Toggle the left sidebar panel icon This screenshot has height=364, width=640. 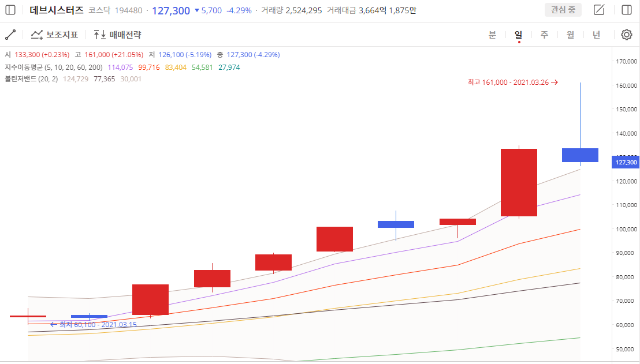[10, 10]
